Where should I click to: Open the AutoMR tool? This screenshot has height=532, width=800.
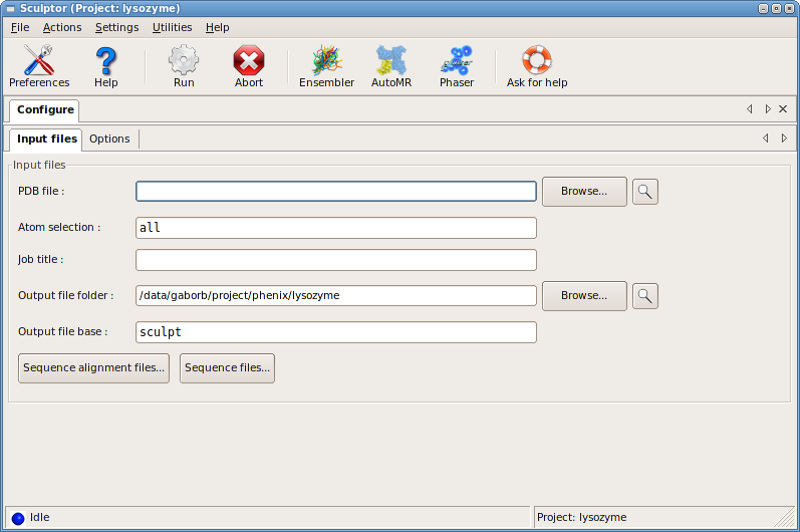(x=391, y=67)
